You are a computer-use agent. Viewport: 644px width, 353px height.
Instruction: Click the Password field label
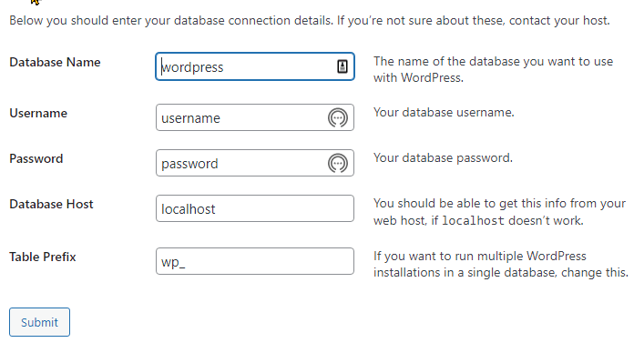point(36,158)
